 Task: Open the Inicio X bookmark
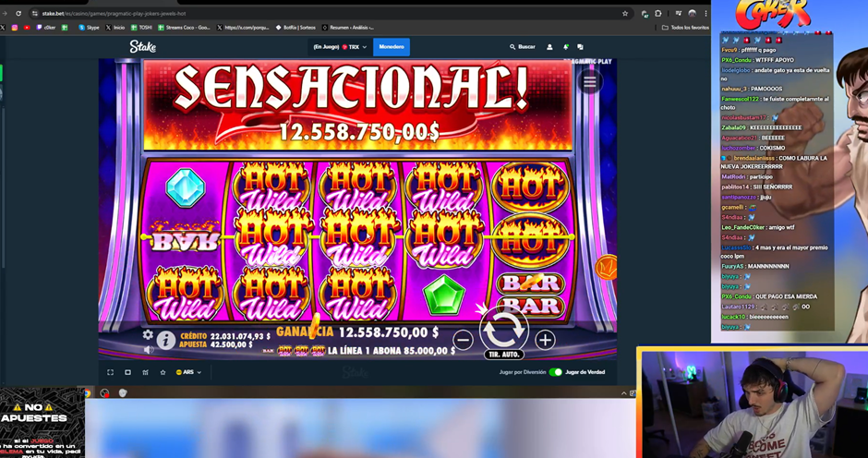[x=115, y=27]
